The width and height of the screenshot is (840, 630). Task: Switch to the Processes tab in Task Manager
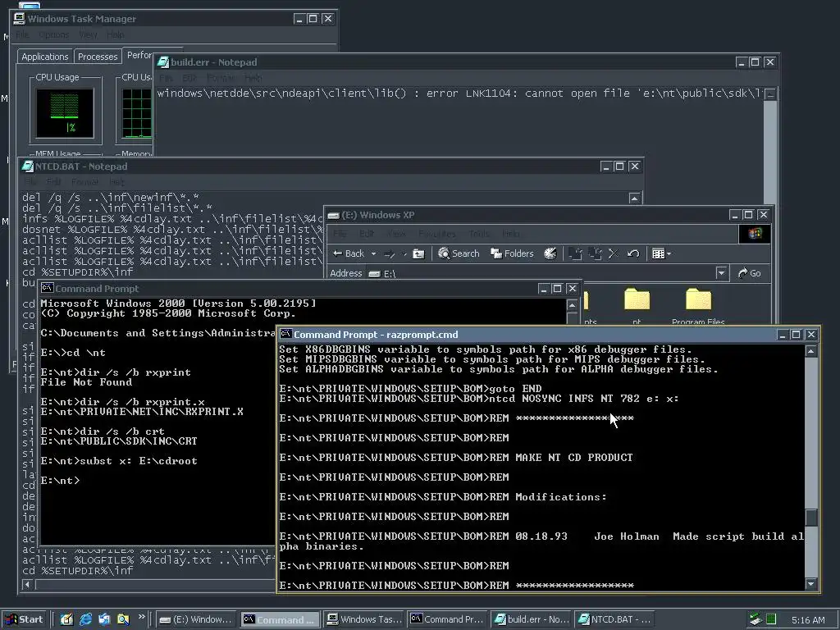(x=98, y=57)
